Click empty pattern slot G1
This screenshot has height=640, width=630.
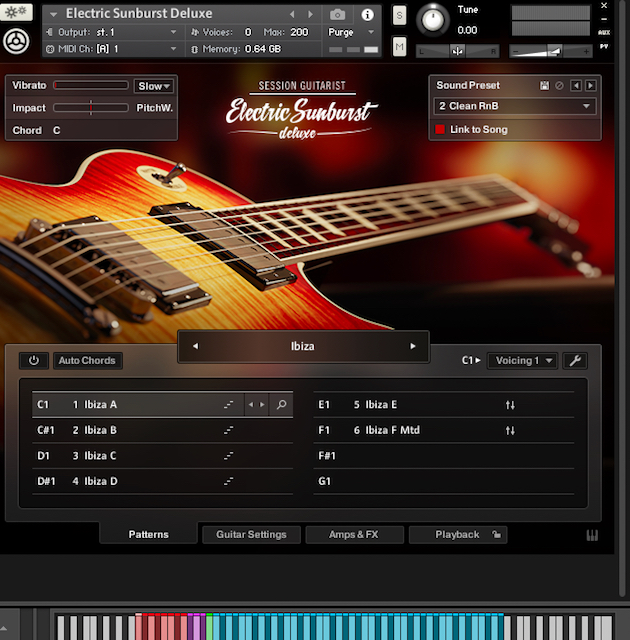pyautogui.click(x=444, y=481)
